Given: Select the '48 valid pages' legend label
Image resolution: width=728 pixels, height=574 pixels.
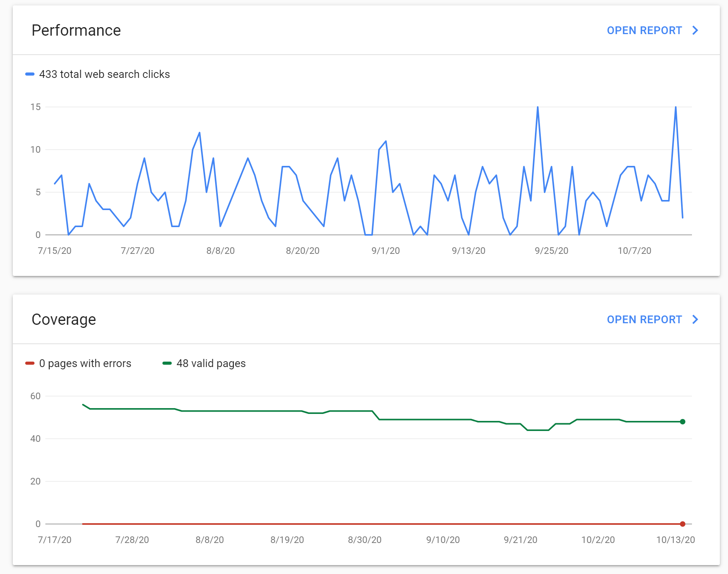Looking at the screenshot, I should pos(211,363).
